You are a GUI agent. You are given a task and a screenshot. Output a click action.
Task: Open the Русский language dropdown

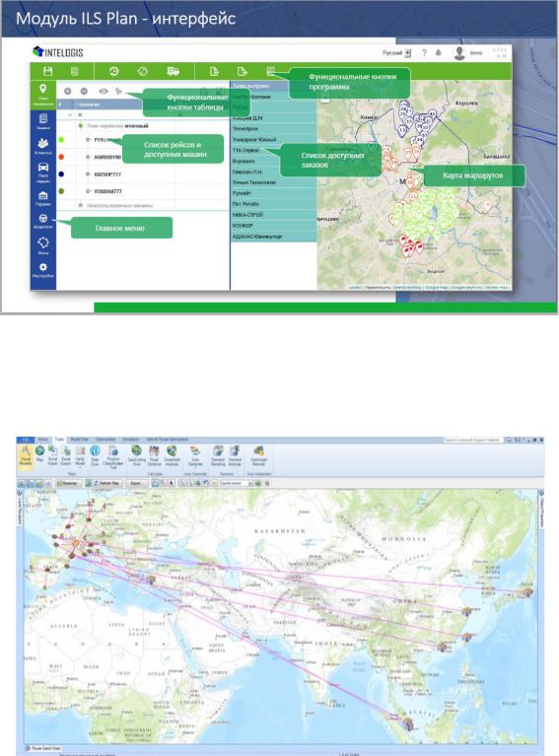(x=396, y=53)
